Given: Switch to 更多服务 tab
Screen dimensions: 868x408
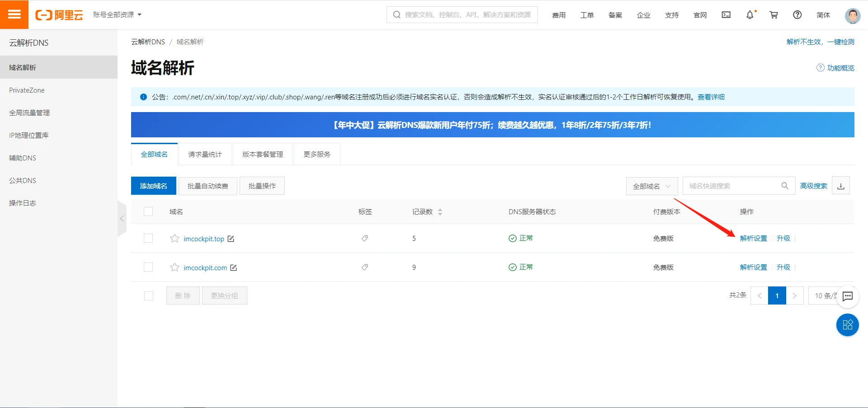Looking at the screenshot, I should tap(317, 154).
